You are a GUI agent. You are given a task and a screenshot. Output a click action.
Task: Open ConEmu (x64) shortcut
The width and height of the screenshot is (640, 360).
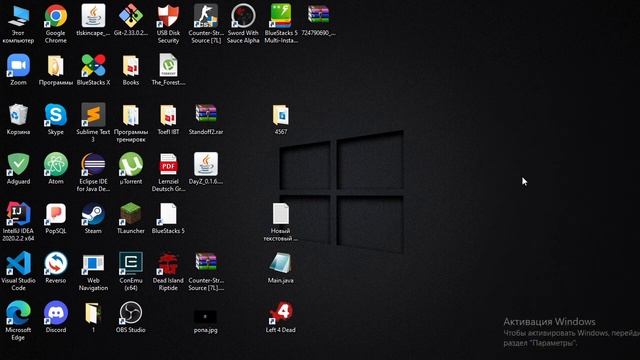click(131, 263)
